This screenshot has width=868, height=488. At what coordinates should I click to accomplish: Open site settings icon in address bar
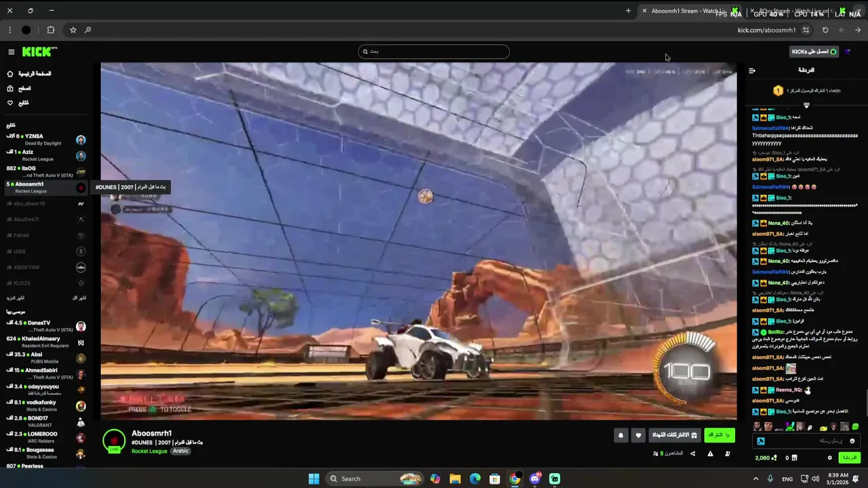[x=806, y=30]
